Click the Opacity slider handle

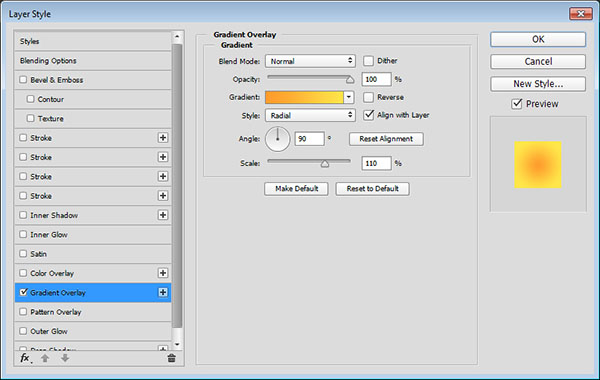(x=350, y=80)
